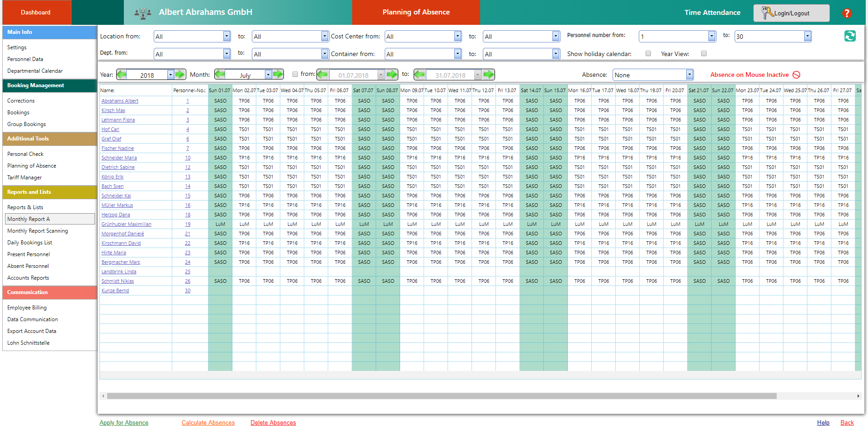Click the from-date field 01.07.2018
Image resolution: width=868 pixels, height=440 pixels.
point(354,75)
